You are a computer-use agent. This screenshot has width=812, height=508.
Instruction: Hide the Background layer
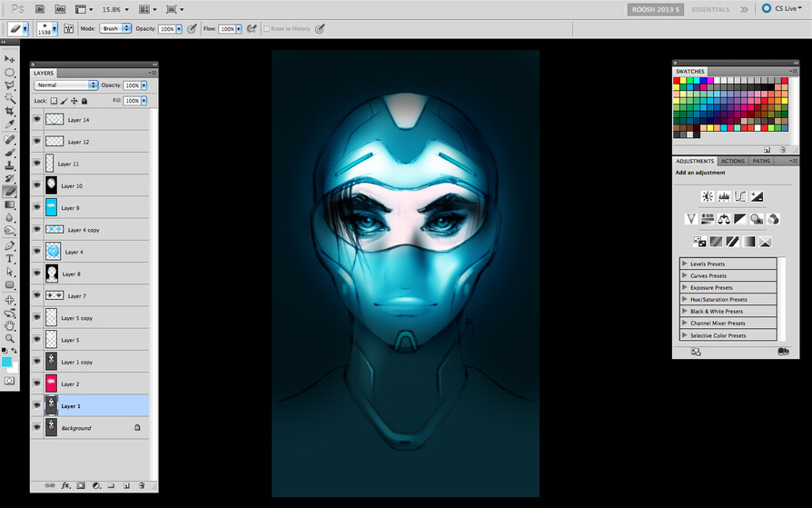coord(36,428)
